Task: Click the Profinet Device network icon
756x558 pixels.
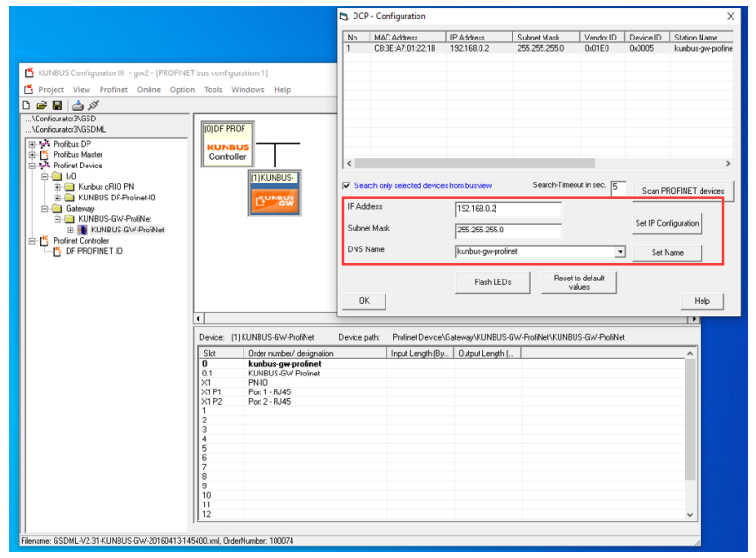Action: [45, 165]
